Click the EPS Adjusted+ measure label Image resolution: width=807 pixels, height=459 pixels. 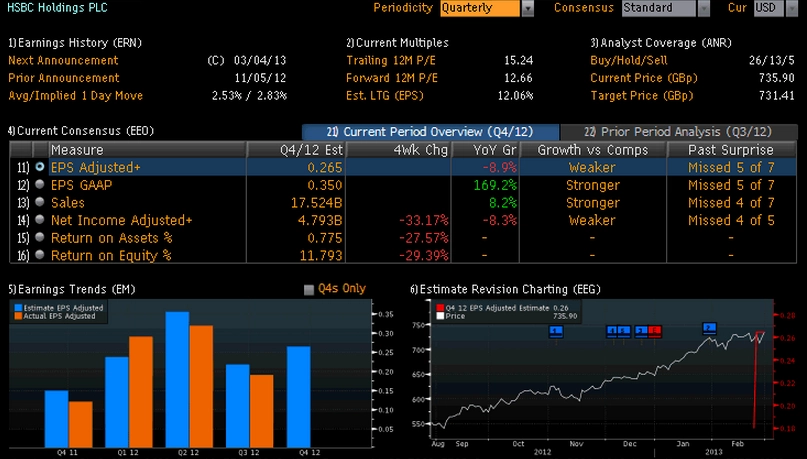pos(96,167)
